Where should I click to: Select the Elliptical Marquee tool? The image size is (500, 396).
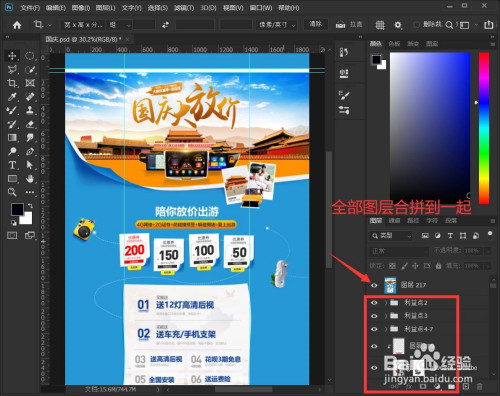(x=30, y=56)
